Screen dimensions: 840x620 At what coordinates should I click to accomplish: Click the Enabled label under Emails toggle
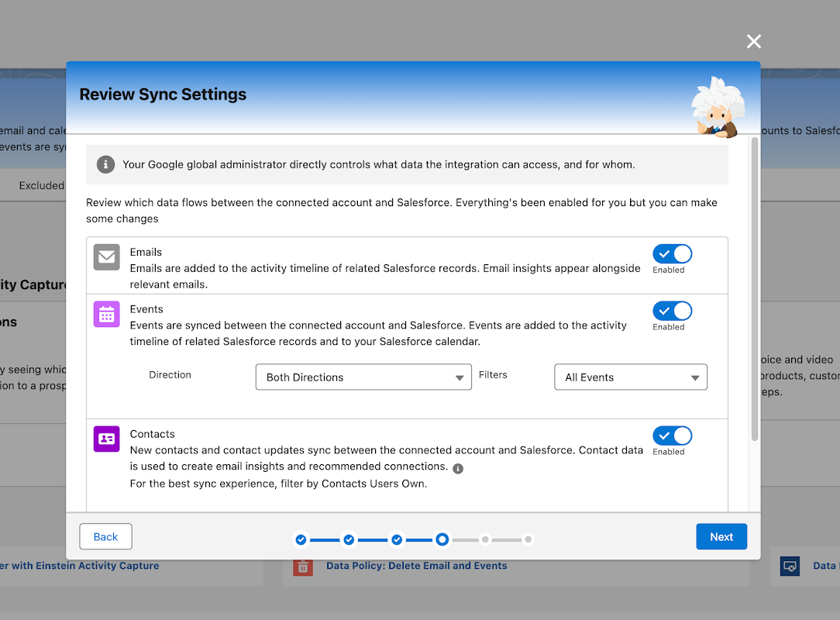(669, 270)
